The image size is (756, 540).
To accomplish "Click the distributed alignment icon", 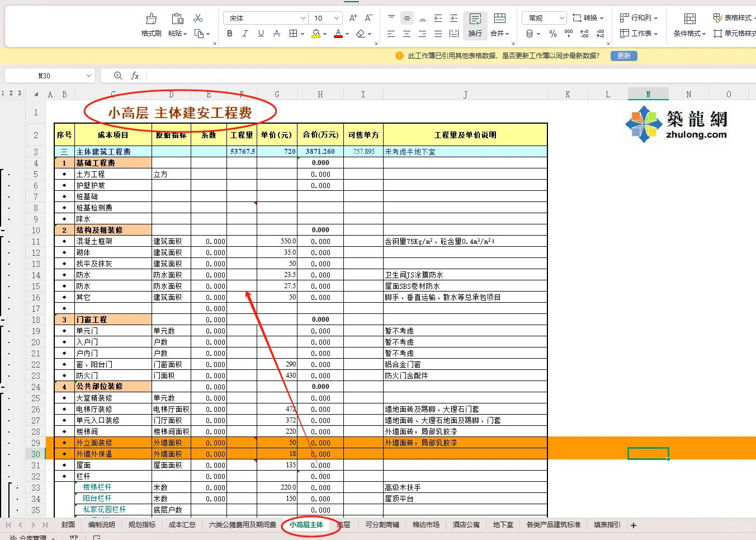I will (454, 34).
